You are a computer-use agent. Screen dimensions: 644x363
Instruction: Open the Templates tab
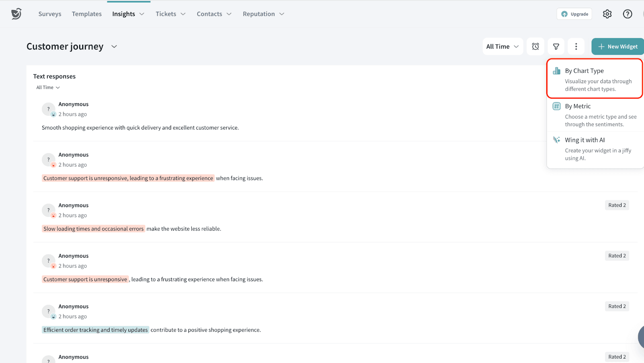click(87, 14)
